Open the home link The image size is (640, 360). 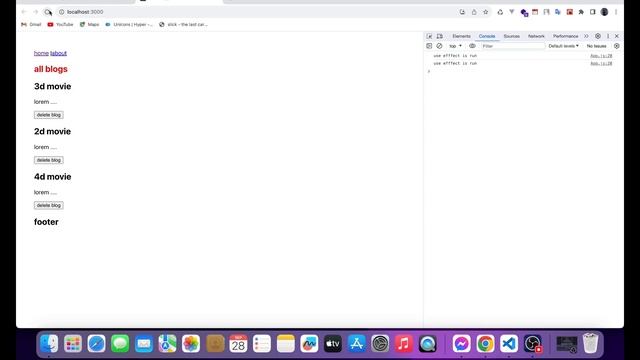point(41,53)
